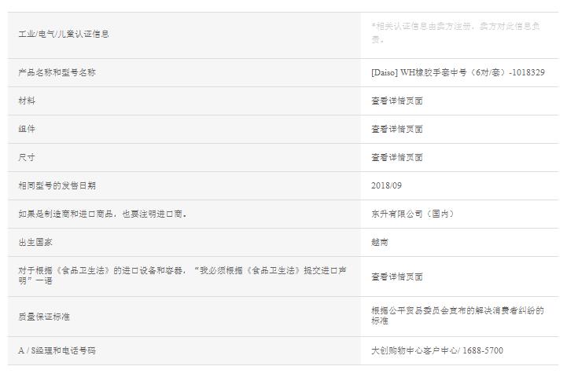
Task: Click the 质量保证标准 row label
Action: coord(44,316)
